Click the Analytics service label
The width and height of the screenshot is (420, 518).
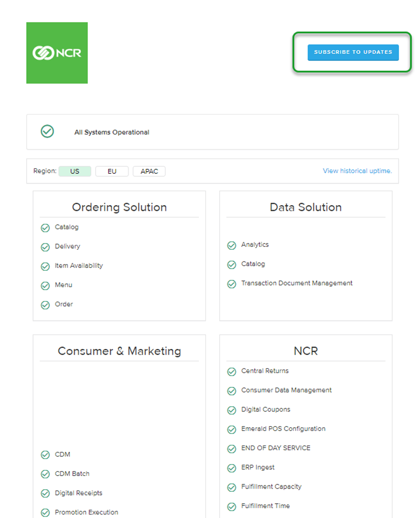point(255,245)
